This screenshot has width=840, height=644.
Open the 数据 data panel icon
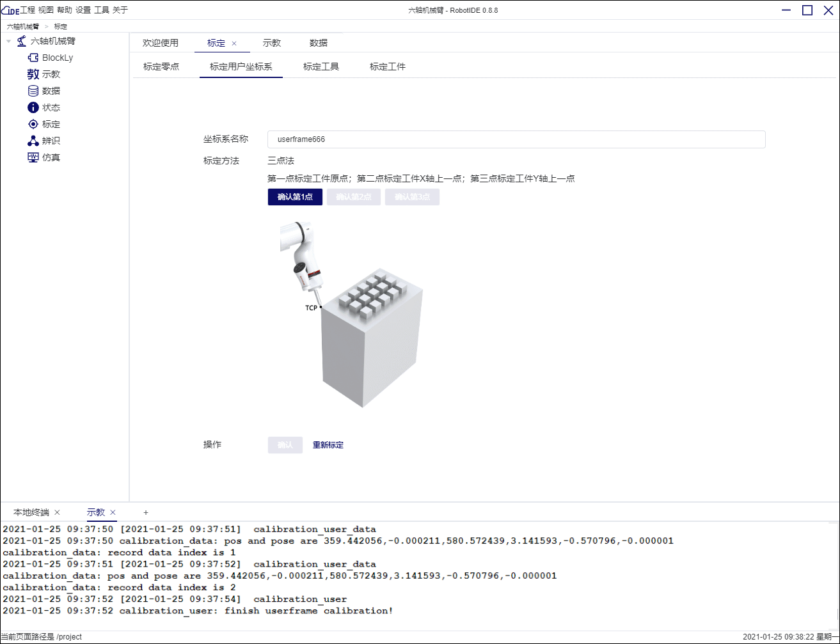pos(33,90)
